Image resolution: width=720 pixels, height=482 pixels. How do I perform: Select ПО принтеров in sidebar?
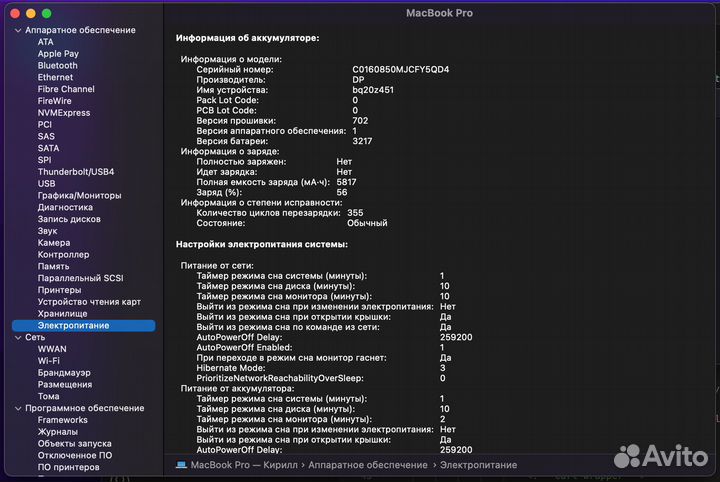(x=68, y=467)
